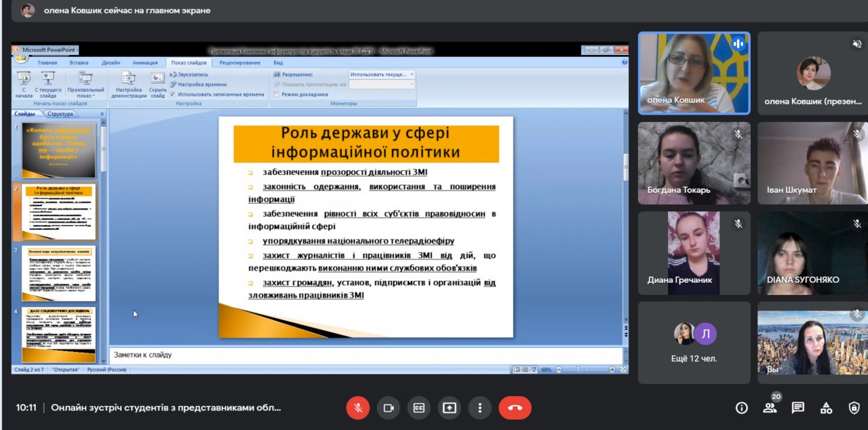
Task: Turn on the camera
Action: [x=389, y=408]
